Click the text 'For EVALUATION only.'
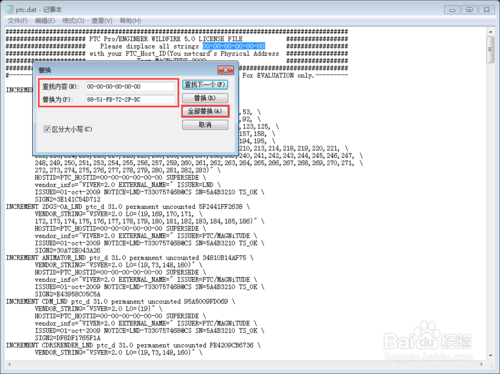The height and width of the screenshot is (374, 500). pyautogui.click(x=278, y=76)
